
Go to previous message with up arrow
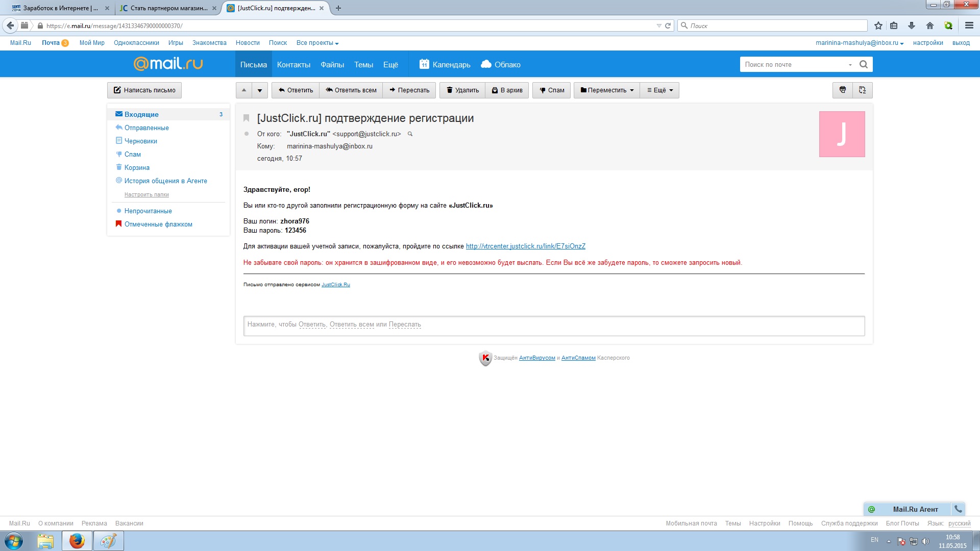244,90
